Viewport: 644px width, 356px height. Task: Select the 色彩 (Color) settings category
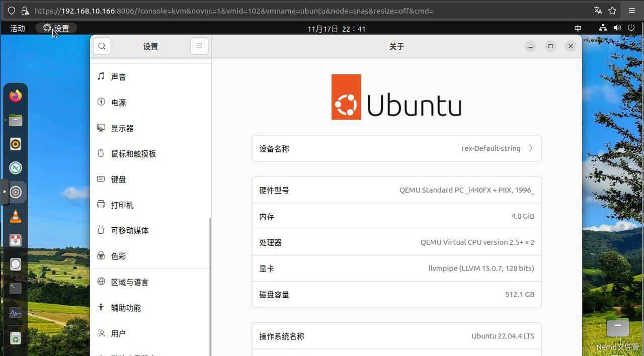(x=118, y=256)
